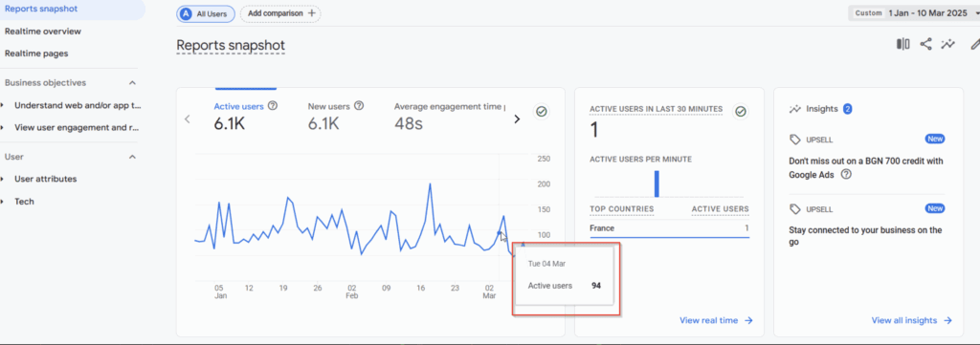Click first UPSELL tag icon

795,140
